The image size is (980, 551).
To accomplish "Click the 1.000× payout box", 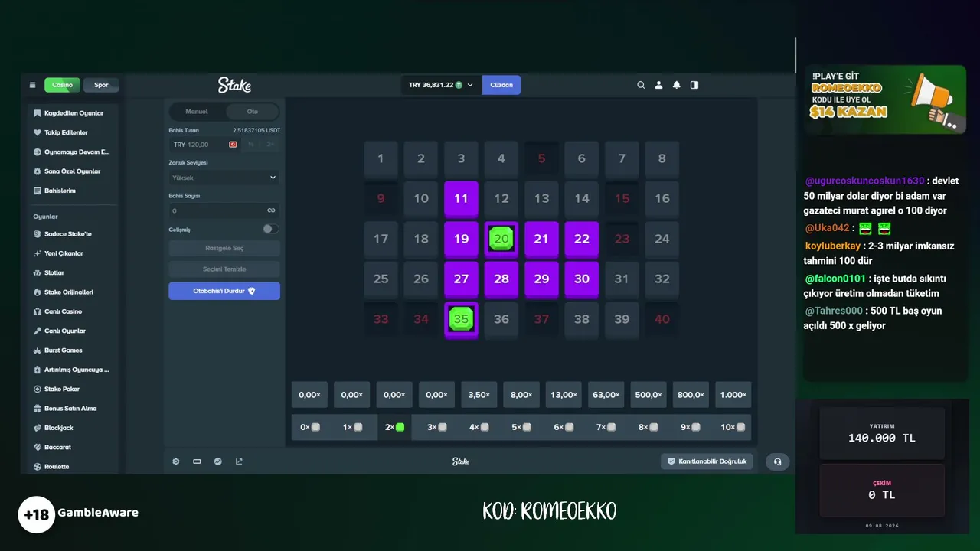I will 733,395.
